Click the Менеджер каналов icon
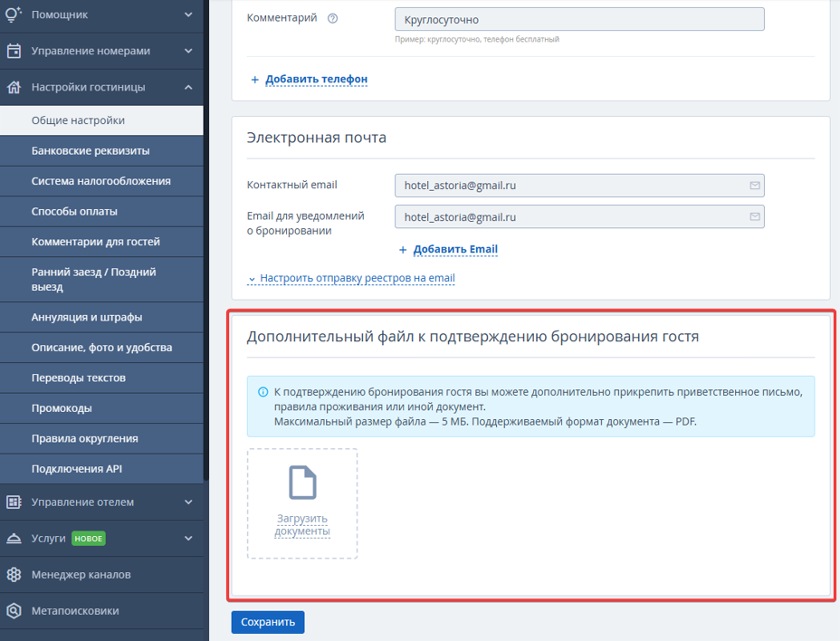The image size is (840, 641). click(14, 575)
